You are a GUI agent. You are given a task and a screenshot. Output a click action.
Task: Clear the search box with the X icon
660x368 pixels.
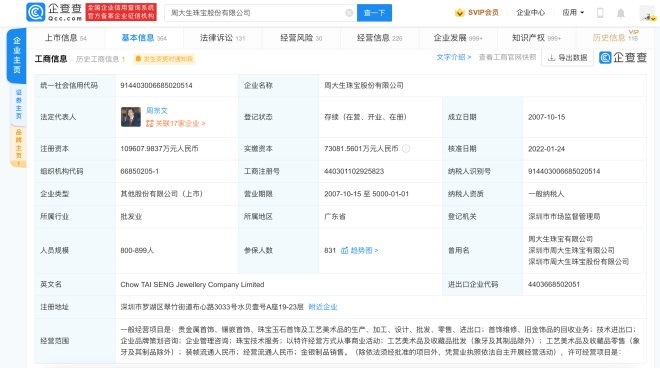[x=349, y=13]
